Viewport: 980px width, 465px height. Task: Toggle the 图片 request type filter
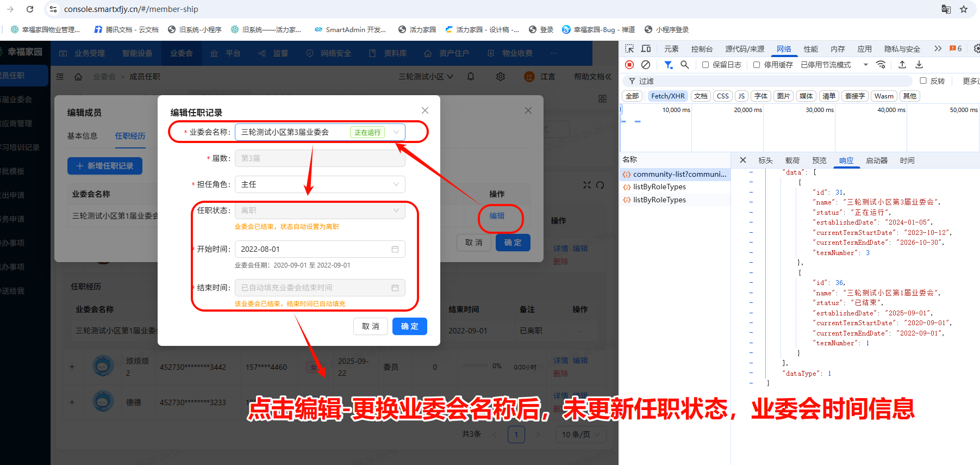click(x=784, y=96)
